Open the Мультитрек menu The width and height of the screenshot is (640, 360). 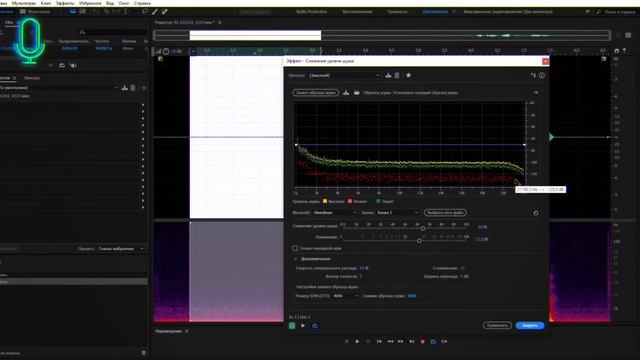[24, 3]
